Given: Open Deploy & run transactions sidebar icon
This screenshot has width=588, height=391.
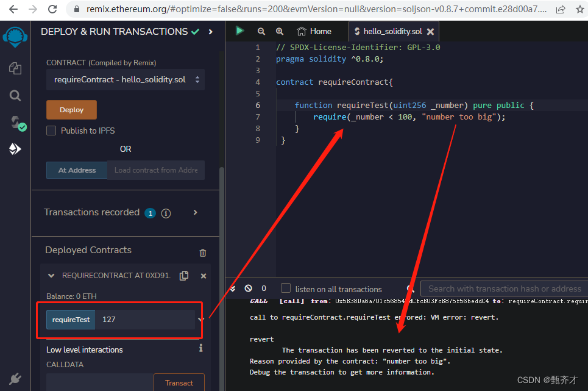Looking at the screenshot, I should click(x=15, y=149).
